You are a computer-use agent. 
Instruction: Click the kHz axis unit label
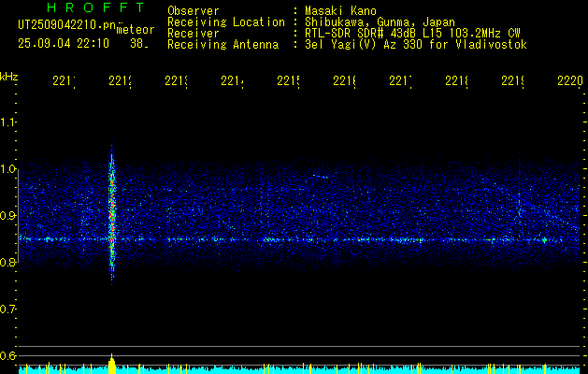click(x=9, y=77)
